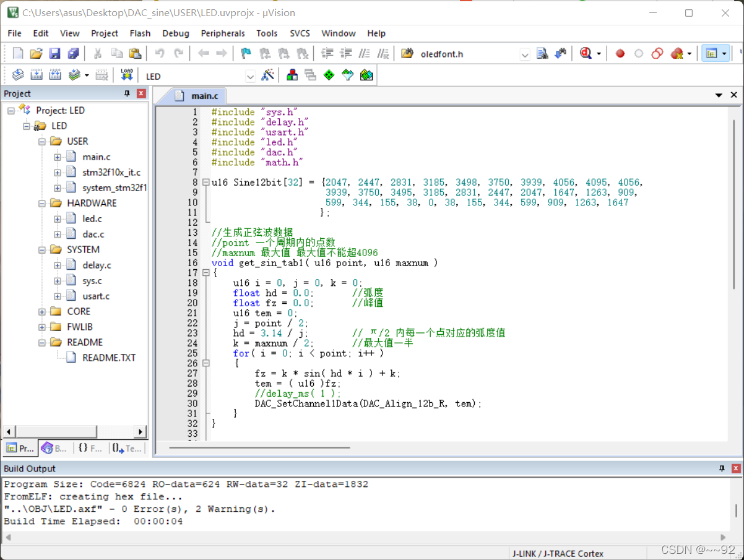Insert a bookmark with the flag icon
Screen dimensions: 744x560
coord(246,54)
